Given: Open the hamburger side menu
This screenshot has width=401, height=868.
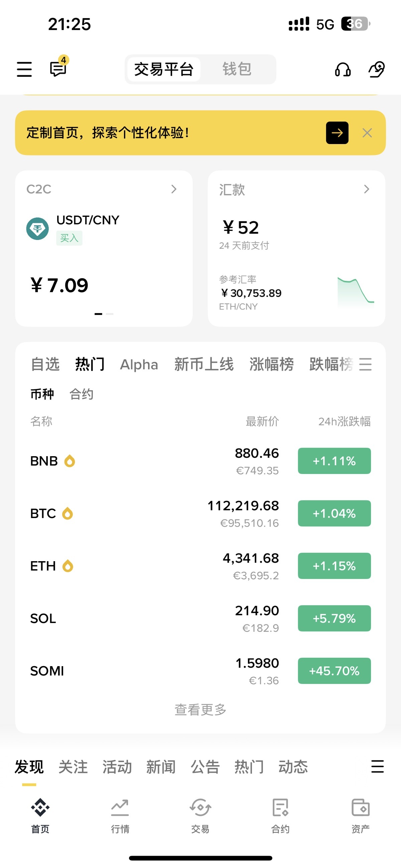Looking at the screenshot, I should (x=24, y=69).
